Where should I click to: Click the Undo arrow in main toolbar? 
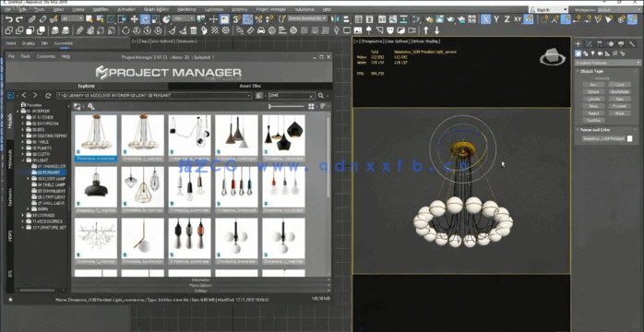[x=8, y=19]
